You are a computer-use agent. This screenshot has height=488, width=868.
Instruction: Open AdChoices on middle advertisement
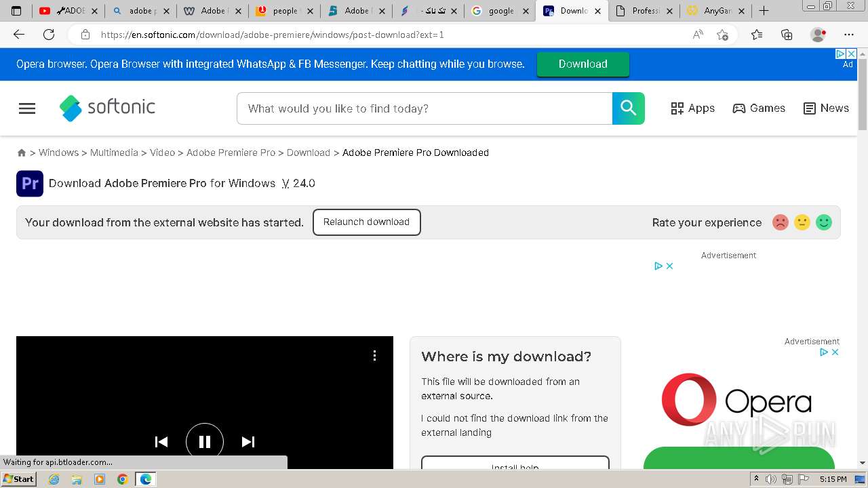(658, 266)
